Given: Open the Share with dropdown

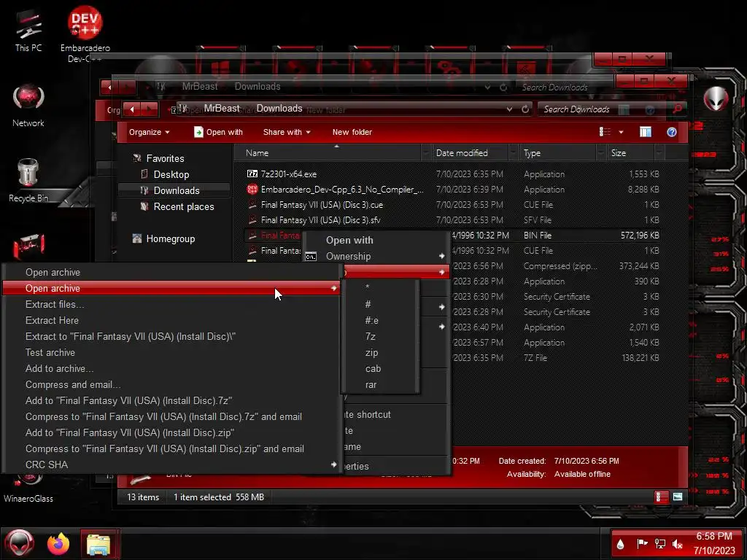Looking at the screenshot, I should pos(286,132).
